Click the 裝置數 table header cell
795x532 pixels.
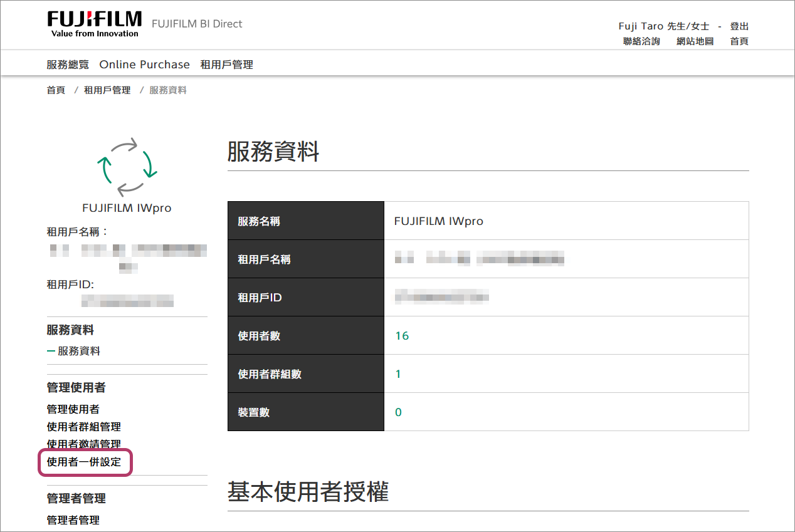click(305, 412)
